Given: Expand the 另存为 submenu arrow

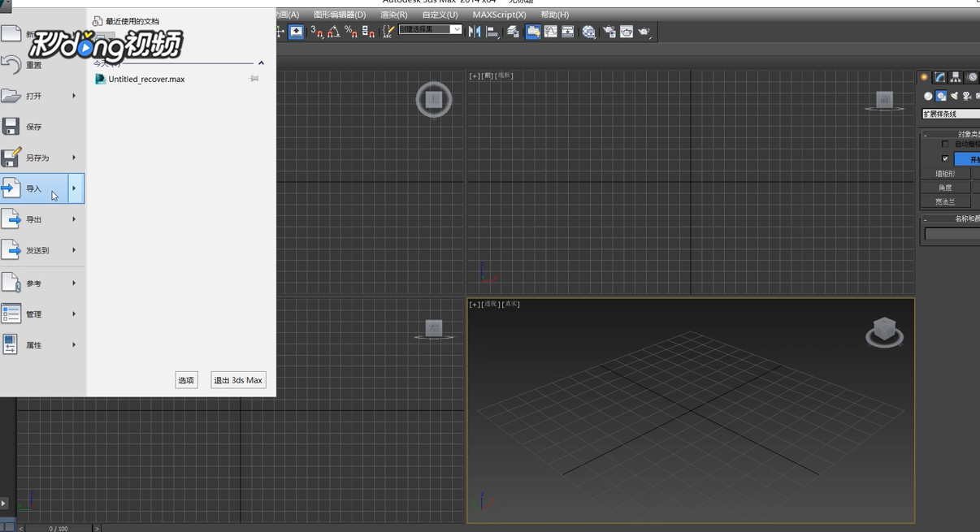Looking at the screenshot, I should coord(74,158).
